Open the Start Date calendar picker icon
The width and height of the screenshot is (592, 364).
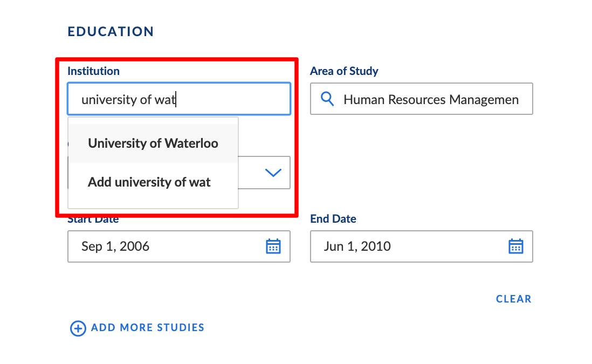pyautogui.click(x=273, y=246)
